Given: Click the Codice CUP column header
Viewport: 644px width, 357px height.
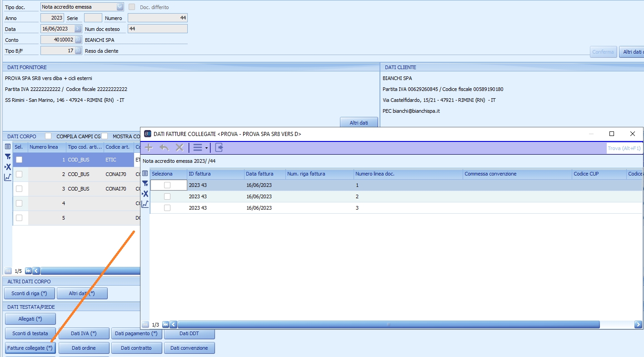Looking at the screenshot, I should 599,174.
